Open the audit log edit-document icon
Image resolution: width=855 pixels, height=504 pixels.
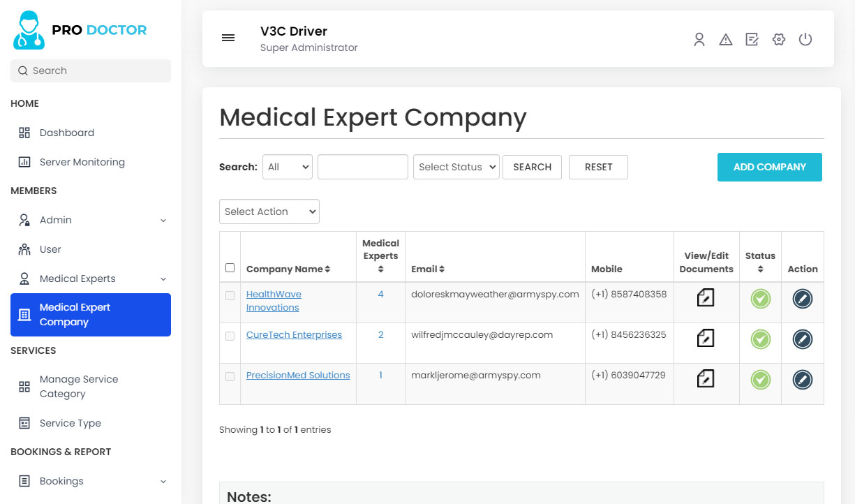tap(752, 39)
